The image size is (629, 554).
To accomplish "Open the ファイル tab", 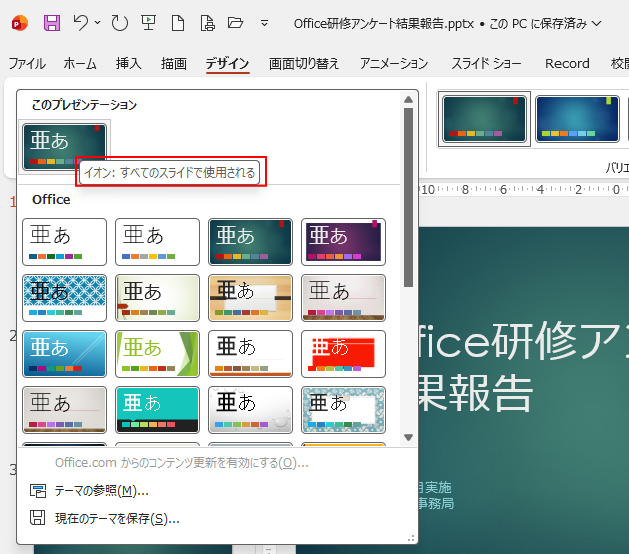I will pyautogui.click(x=27, y=63).
